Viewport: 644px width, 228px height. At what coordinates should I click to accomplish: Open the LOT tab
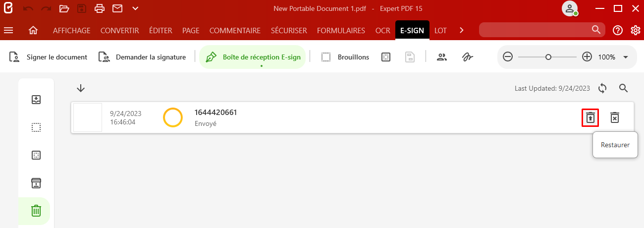click(440, 30)
